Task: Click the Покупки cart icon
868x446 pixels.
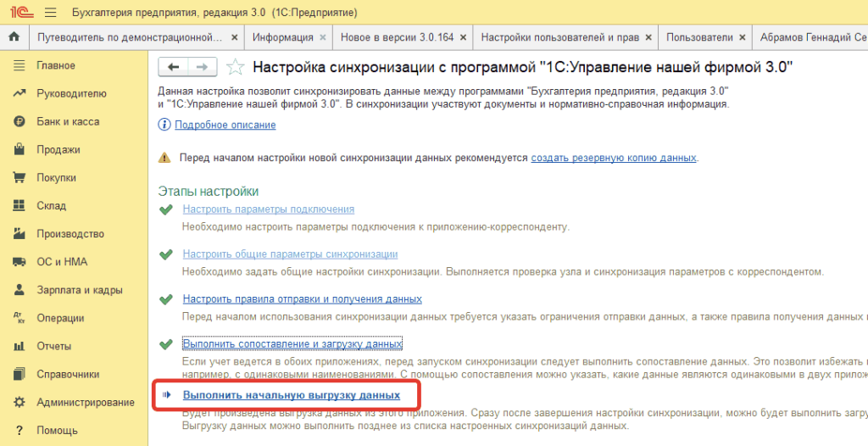Action: coord(19,178)
